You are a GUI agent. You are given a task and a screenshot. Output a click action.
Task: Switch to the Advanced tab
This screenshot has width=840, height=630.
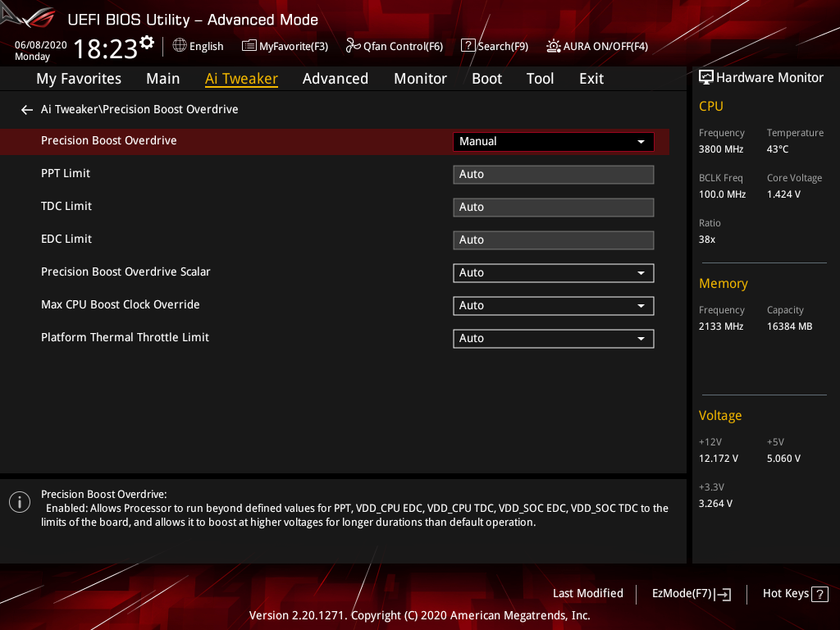336,79
